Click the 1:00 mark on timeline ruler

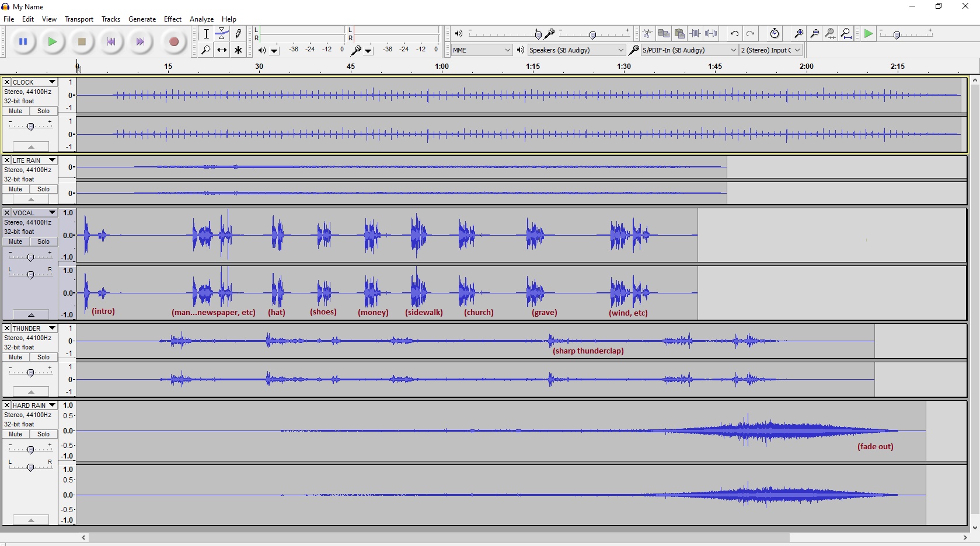coord(442,68)
